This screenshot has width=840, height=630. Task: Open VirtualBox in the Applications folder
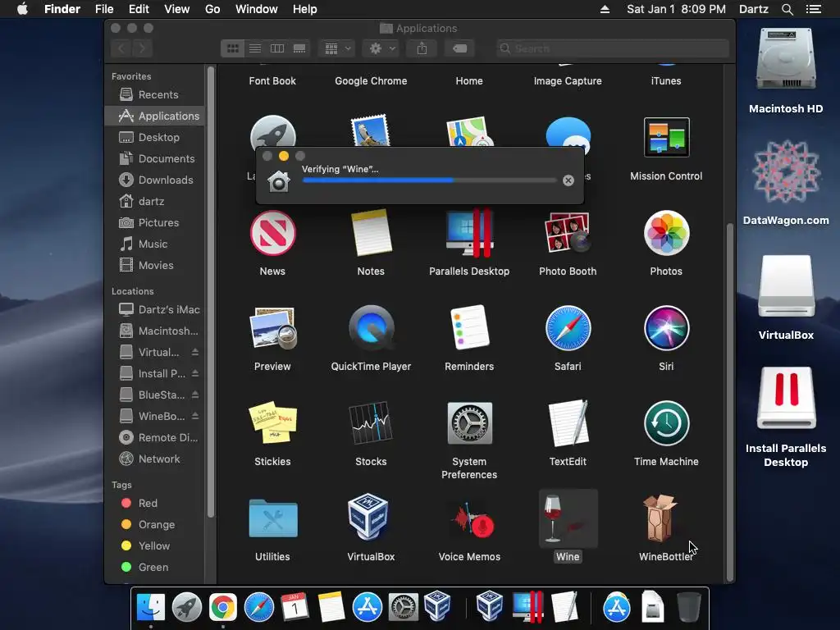(368, 518)
